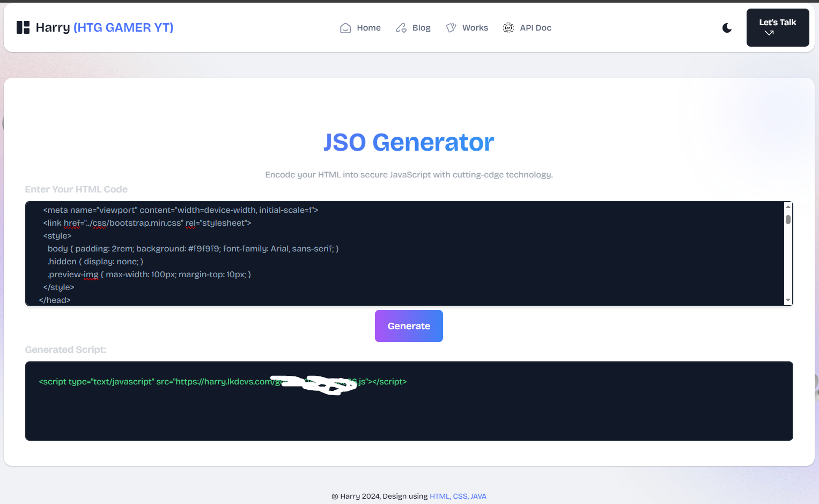Click the scroll down arrow of code textarea
This screenshot has height=504, width=819.
pyautogui.click(x=788, y=300)
